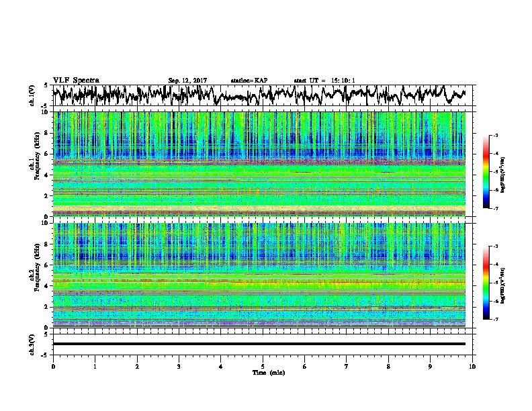The image size is (532, 411).
Task: Click time axis tick label "8"
Action: 388,367
